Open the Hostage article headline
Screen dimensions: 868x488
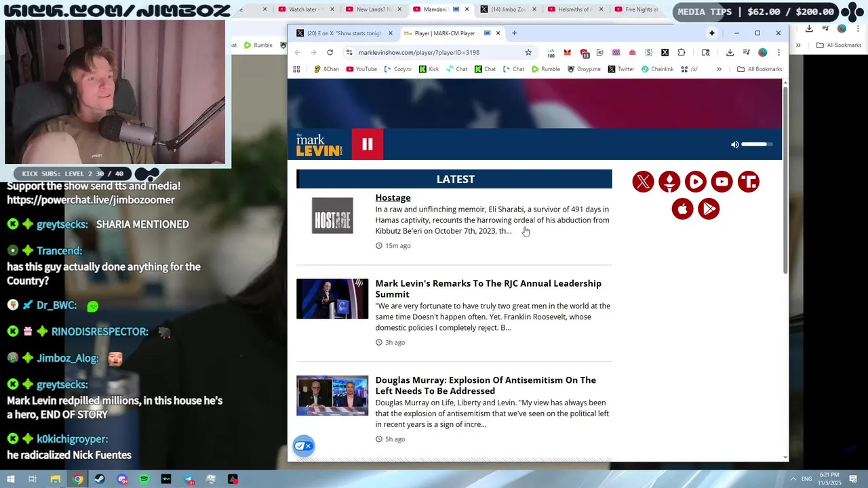tap(393, 197)
